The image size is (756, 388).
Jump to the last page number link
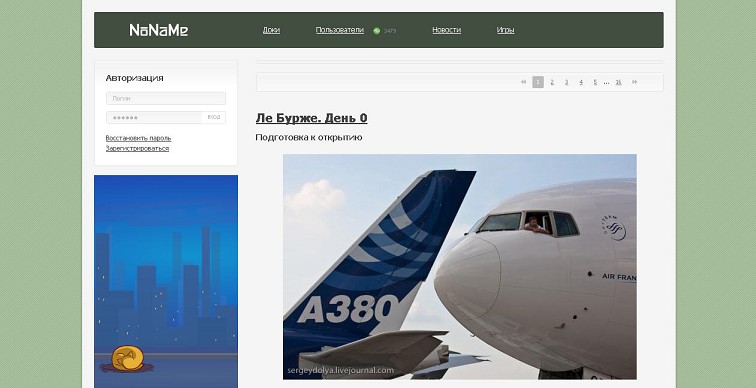coord(618,82)
